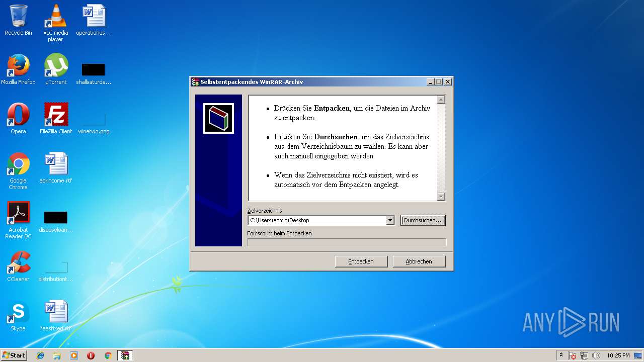Close the Selbstentpackendes WinRAR-Archiv dialog
This screenshot has height=362, width=644.
pos(447,82)
